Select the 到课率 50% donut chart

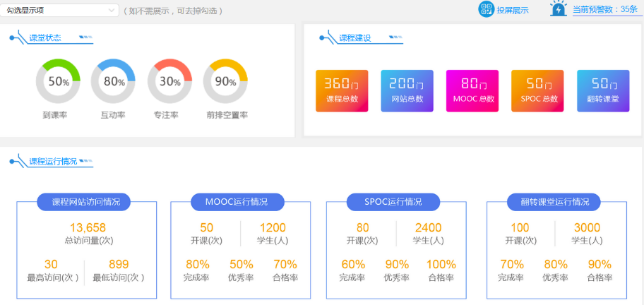point(58,81)
